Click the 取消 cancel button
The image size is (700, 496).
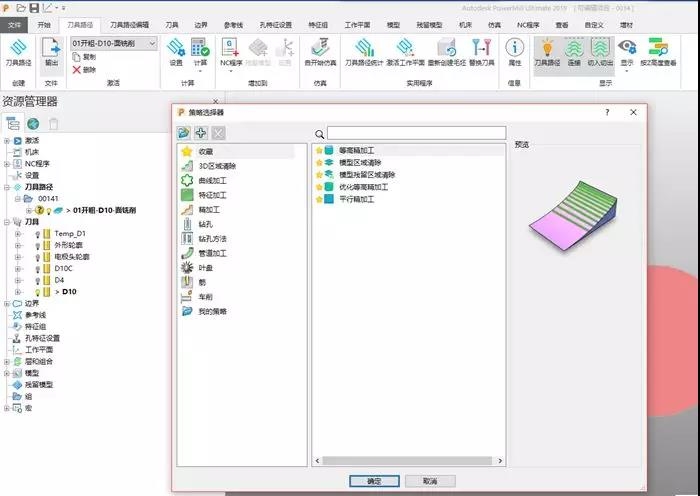click(430, 481)
